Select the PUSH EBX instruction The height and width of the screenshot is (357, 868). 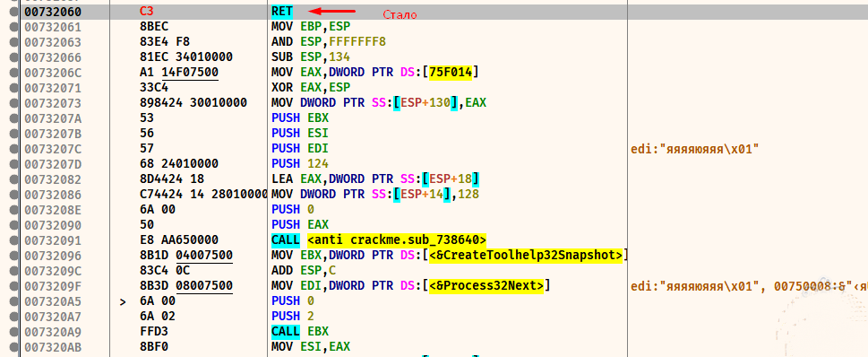300,118
